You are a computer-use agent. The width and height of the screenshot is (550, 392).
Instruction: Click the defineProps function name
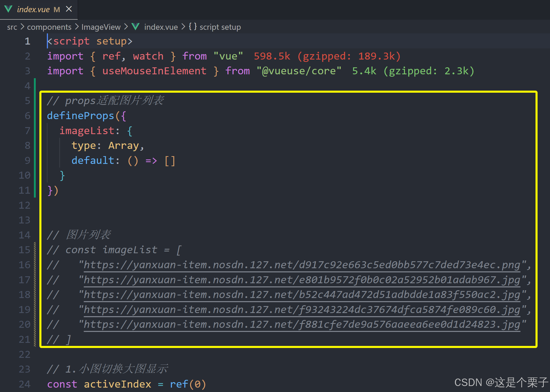81,116
